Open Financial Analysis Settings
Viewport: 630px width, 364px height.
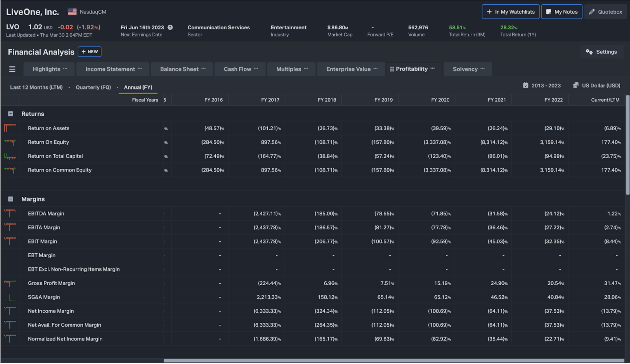click(601, 52)
